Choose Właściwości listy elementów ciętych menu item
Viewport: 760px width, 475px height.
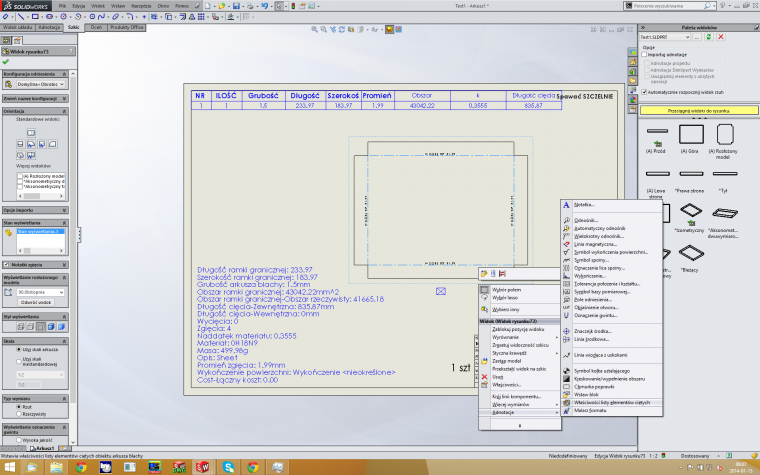click(x=612, y=400)
